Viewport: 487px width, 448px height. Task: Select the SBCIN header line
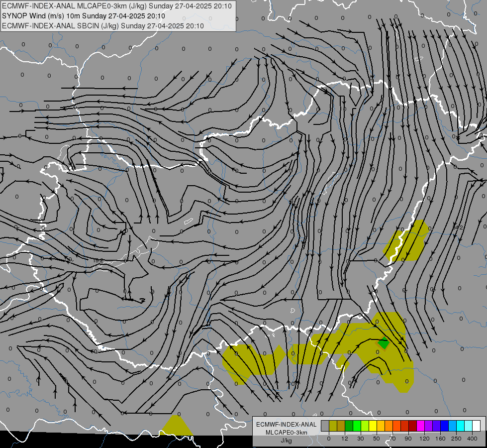[x=103, y=26]
